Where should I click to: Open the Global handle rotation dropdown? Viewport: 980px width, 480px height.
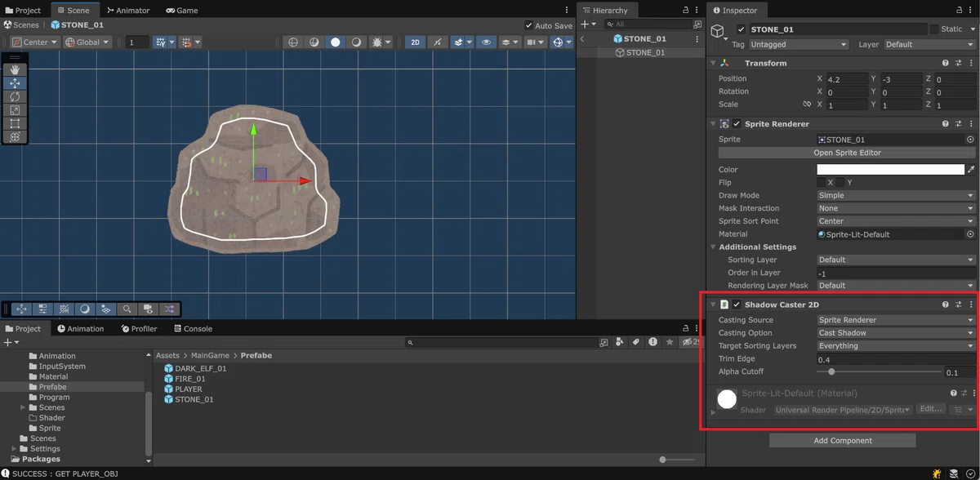point(86,42)
